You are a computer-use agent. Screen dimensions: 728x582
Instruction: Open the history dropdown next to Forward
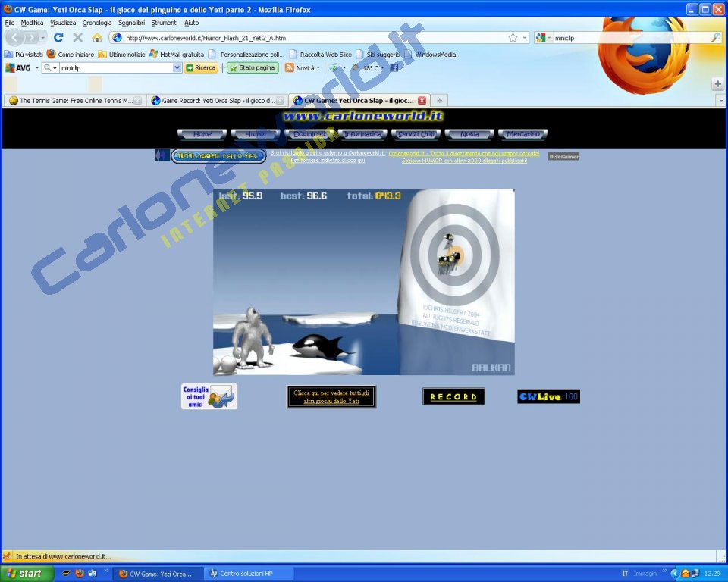coord(42,38)
